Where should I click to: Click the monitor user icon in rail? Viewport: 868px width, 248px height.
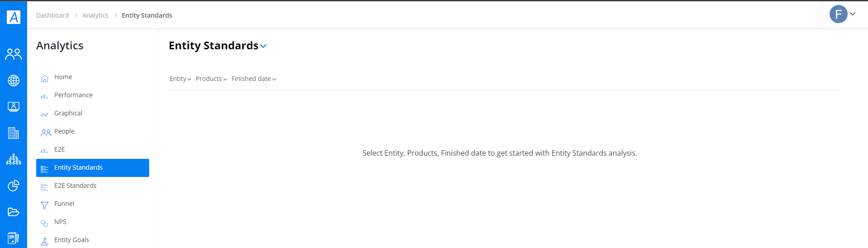14,107
